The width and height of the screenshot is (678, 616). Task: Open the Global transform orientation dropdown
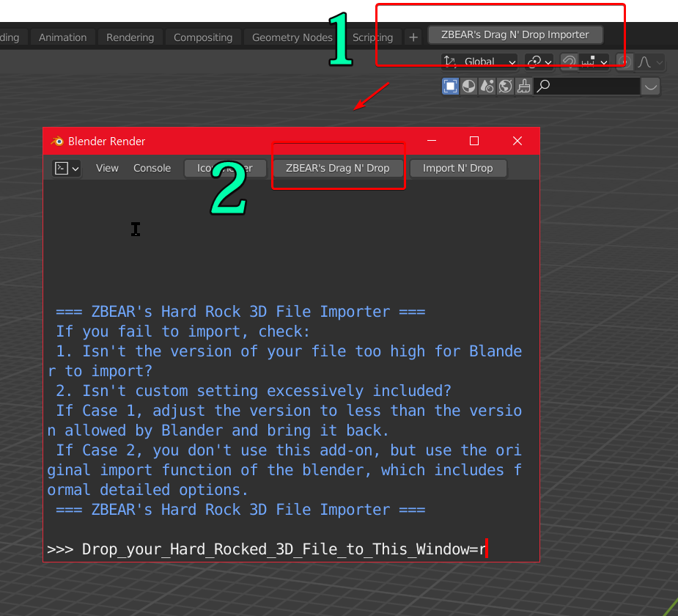tap(479, 62)
